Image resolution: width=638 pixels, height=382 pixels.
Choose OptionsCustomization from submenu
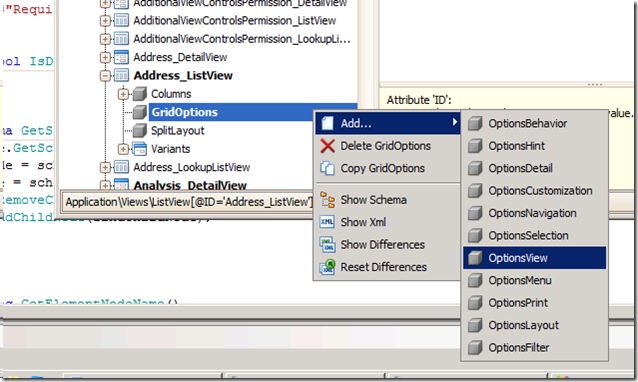tap(534, 191)
